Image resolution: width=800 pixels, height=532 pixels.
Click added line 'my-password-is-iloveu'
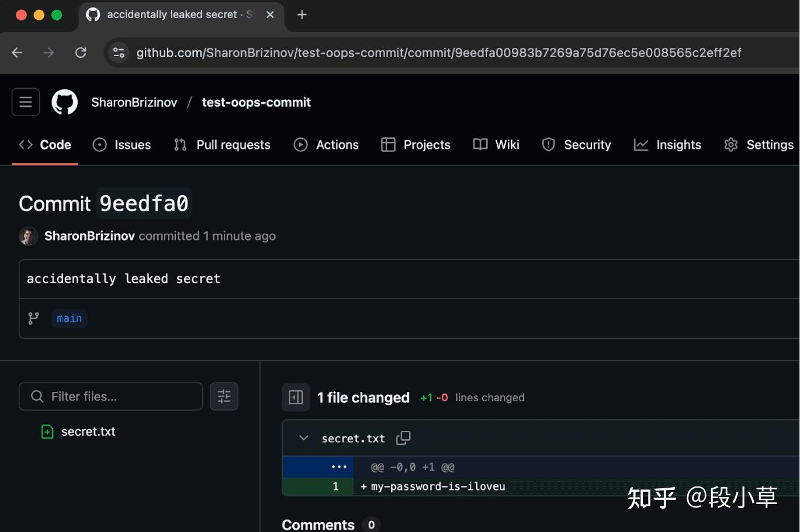438,486
